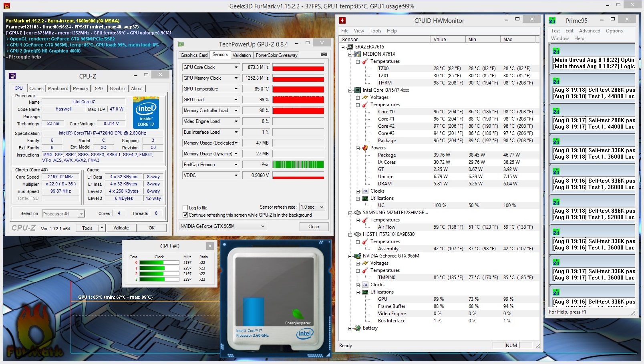
Task: Click the Tools button in CPU-Z
Action: [87, 228]
